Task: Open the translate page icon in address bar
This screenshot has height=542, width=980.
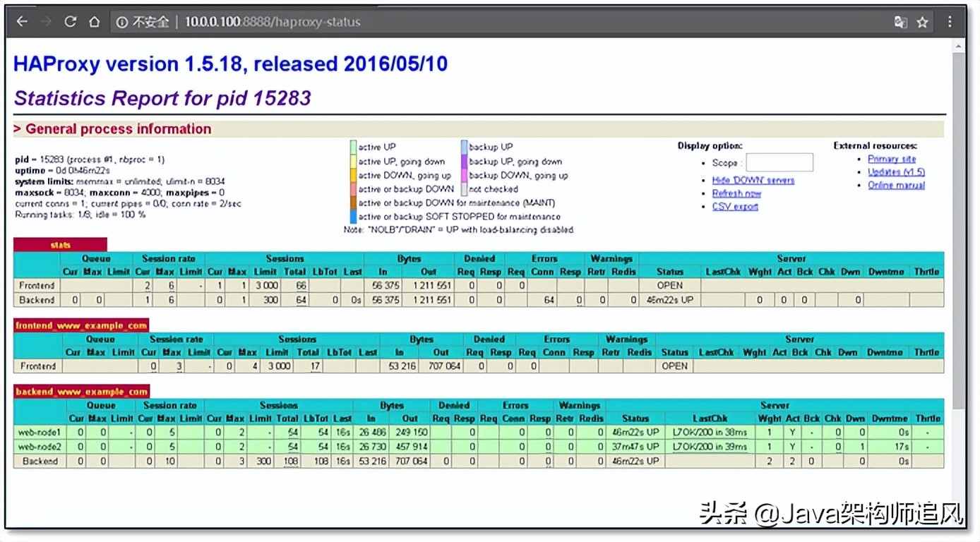Action: point(901,22)
